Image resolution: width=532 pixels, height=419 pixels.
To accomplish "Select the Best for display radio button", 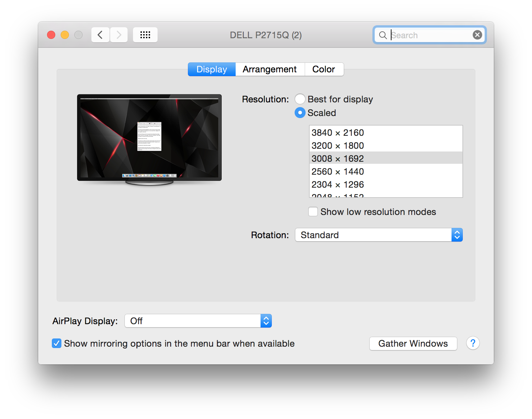I will point(300,99).
